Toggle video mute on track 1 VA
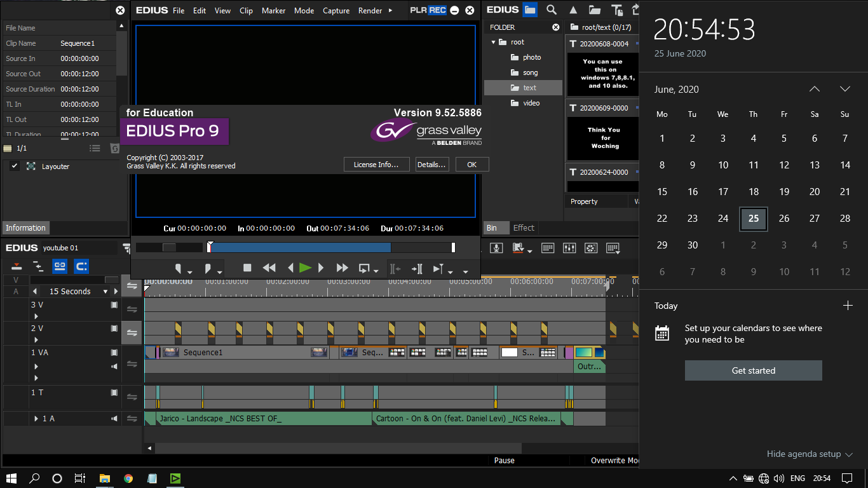The image size is (868, 488). point(114,353)
